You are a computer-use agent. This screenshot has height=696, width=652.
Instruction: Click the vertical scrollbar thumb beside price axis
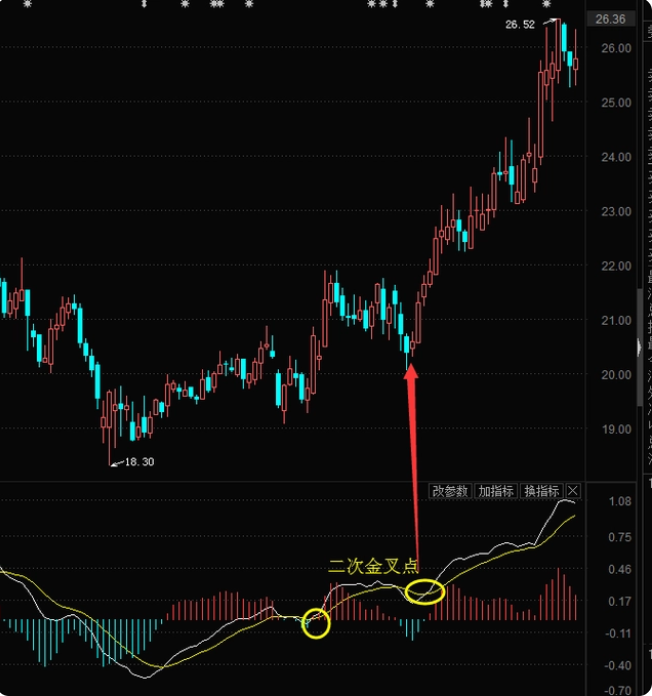click(x=640, y=347)
